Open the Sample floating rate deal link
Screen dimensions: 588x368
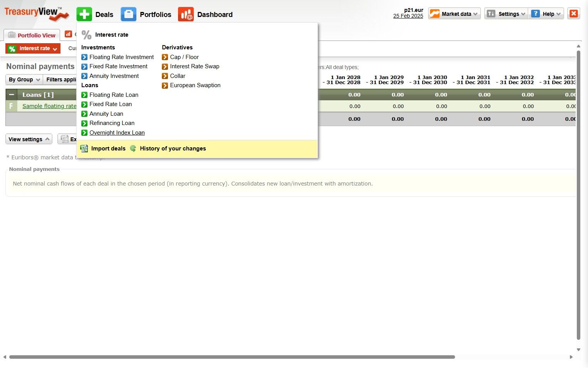point(49,106)
